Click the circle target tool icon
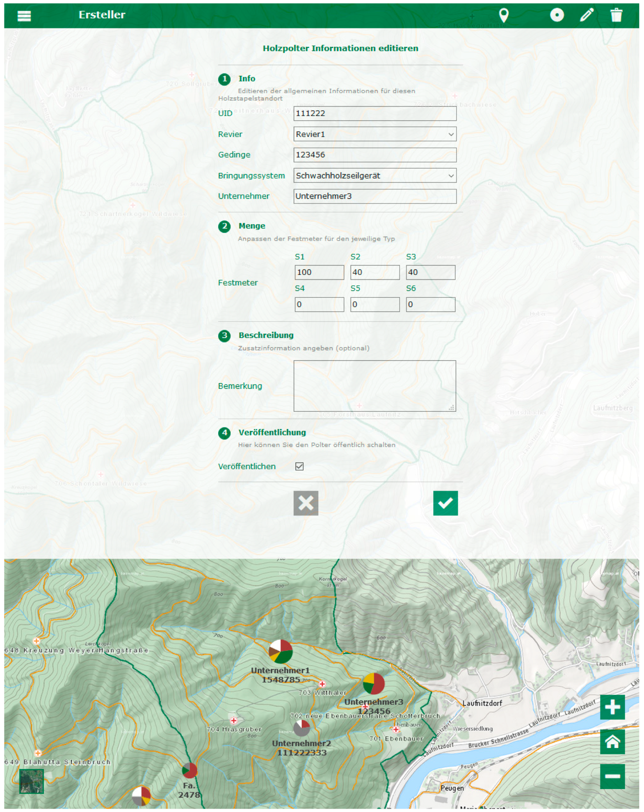 [x=556, y=15]
